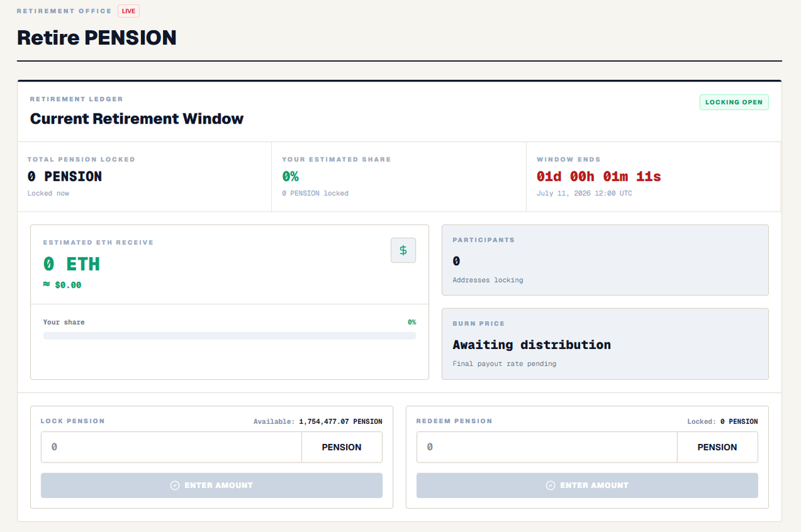Click the 0 PENSION locked caption
Viewport: 801px width, 532px height.
(x=315, y=193)
